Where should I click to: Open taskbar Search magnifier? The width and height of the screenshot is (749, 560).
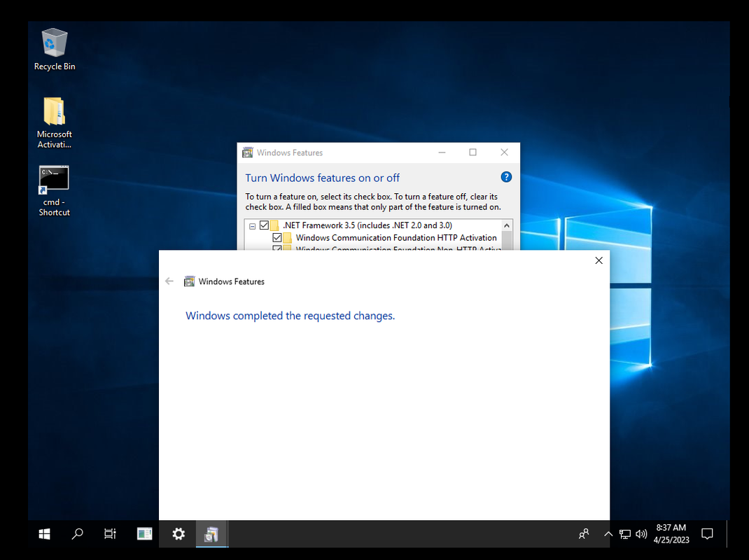pyautogui.click(x=77, y=533)
